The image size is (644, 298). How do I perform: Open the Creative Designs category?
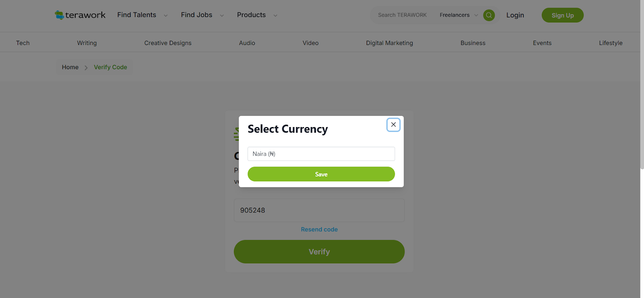(x=168, y=43)
